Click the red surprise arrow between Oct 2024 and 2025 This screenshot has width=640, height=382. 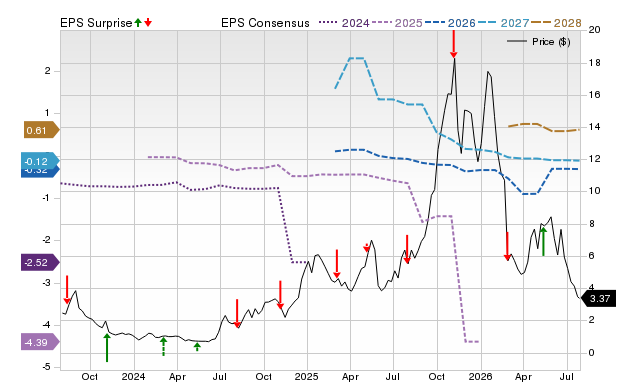280,295
